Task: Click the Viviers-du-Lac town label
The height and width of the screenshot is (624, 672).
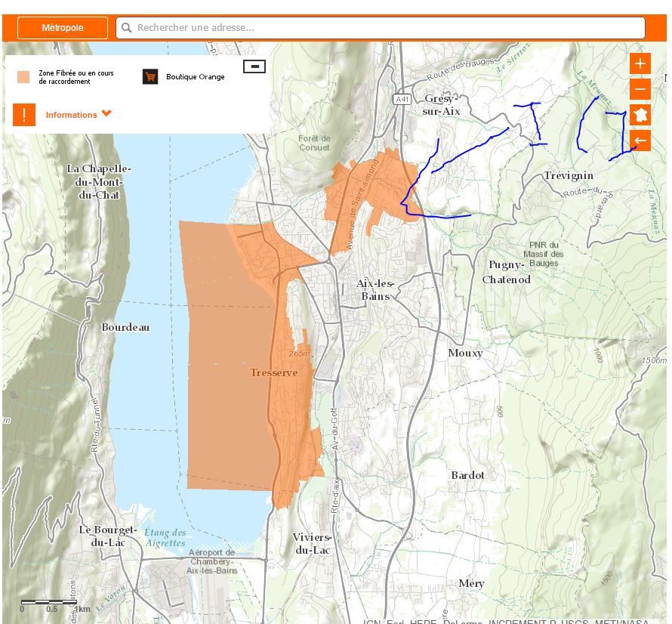Action: click(312, 544)
